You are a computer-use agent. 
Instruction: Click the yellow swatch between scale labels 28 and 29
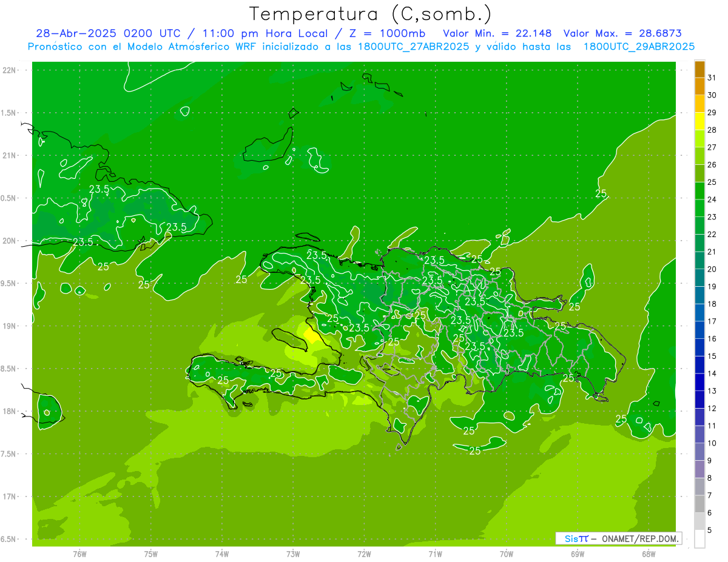699,121
